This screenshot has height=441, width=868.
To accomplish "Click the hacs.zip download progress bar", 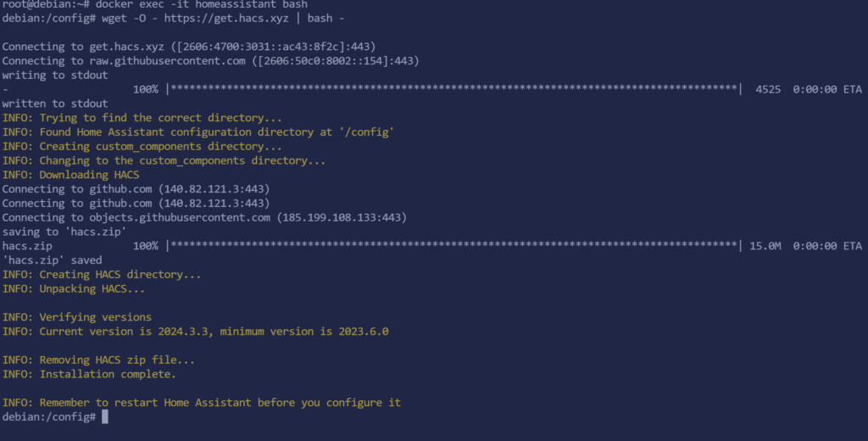I will point(454,246).
